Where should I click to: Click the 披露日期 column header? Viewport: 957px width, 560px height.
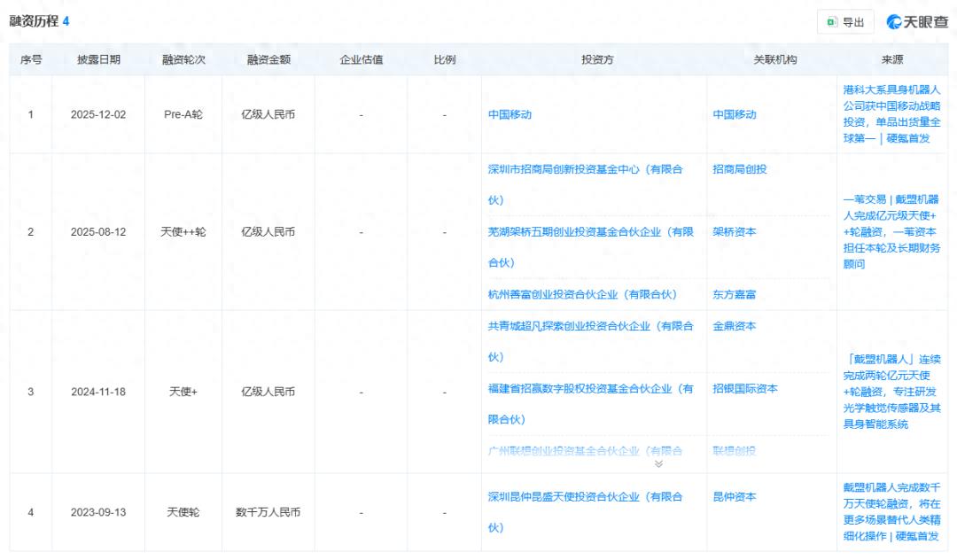click(x=98, y=59)
